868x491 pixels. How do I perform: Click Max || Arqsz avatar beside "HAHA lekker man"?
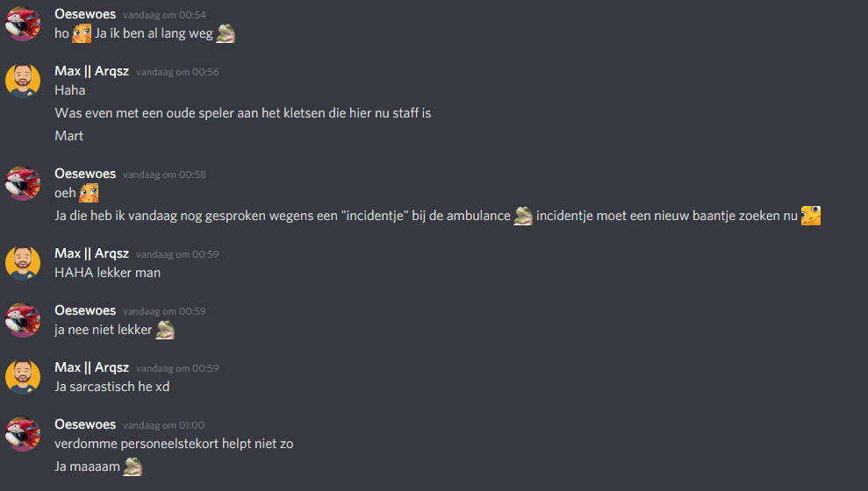[23, 263]
